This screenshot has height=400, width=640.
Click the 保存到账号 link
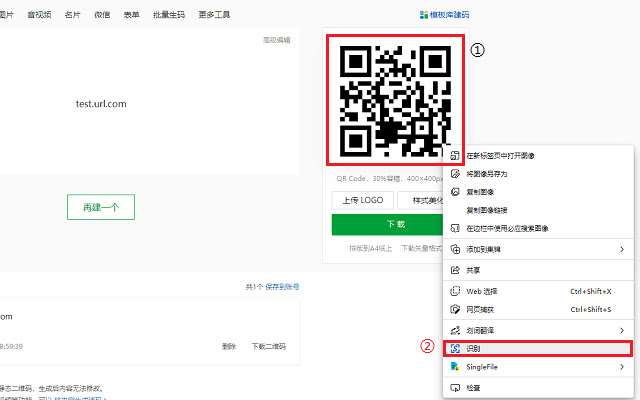pyautogui.click(x=282, y=287)
